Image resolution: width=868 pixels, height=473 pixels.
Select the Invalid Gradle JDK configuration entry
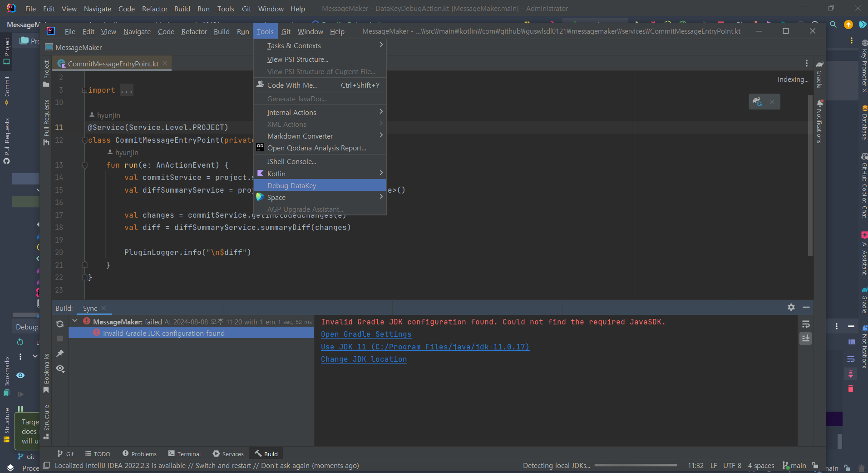[x=163, y=333]
